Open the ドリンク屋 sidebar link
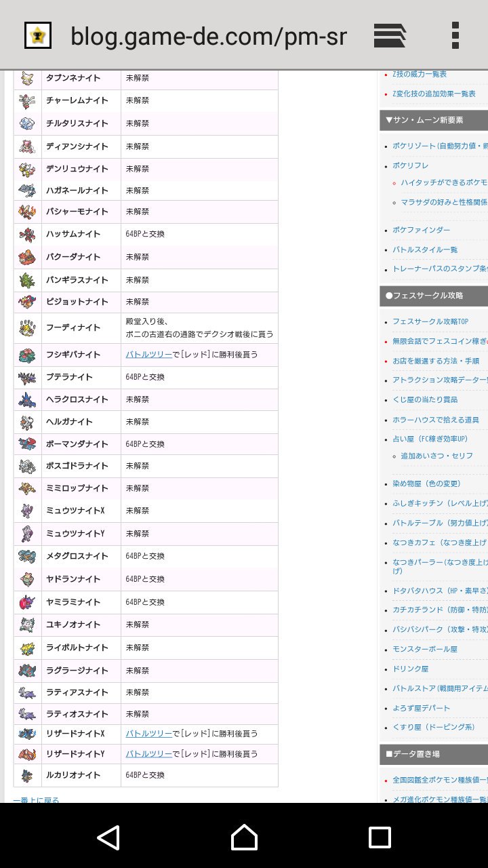The image size is (488, 868). click(x=411, y=669)
